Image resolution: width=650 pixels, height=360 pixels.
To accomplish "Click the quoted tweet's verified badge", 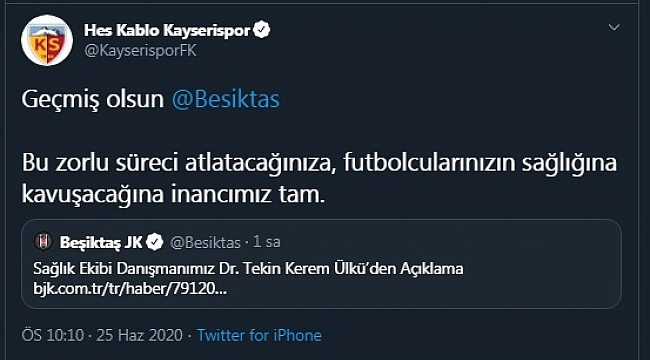I will pyautogui.click(x=155, y=242).
